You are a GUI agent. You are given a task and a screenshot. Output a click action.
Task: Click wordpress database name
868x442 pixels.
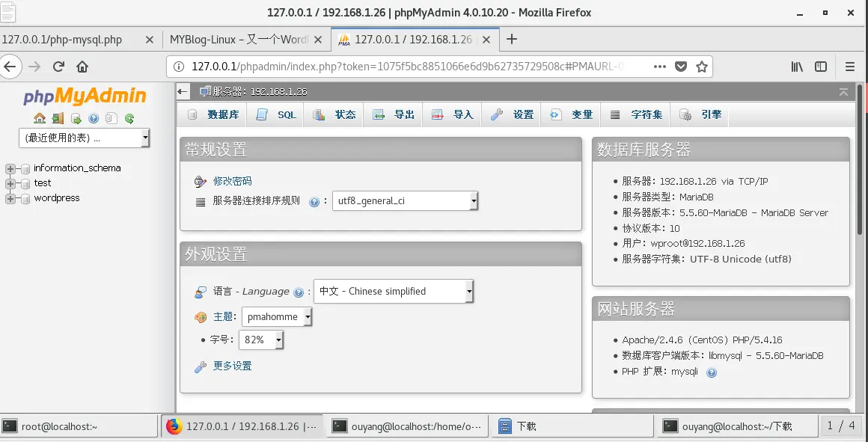[x=56, y=198]
